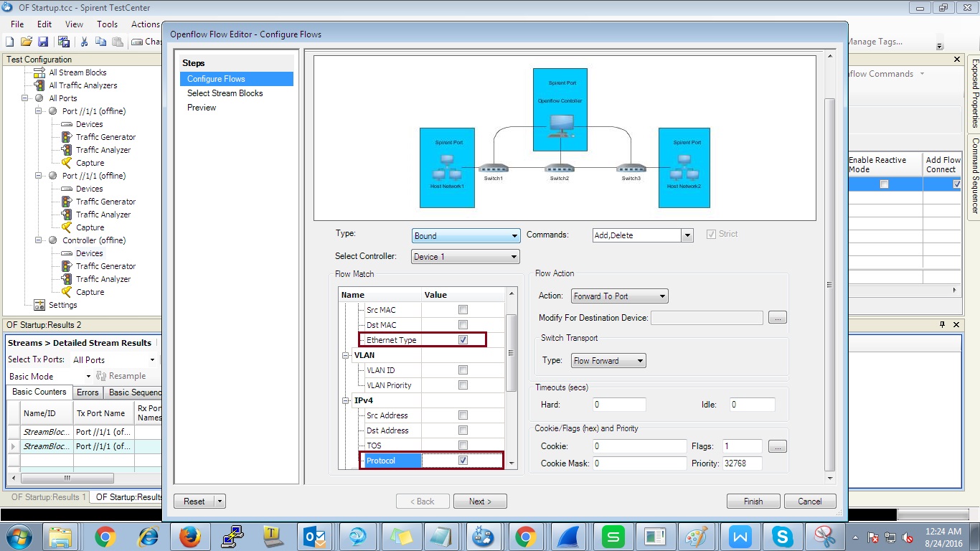Open the Action dropdown showing Forward To Port
This screenshot has width=980, height=551.
click(620, 296)
